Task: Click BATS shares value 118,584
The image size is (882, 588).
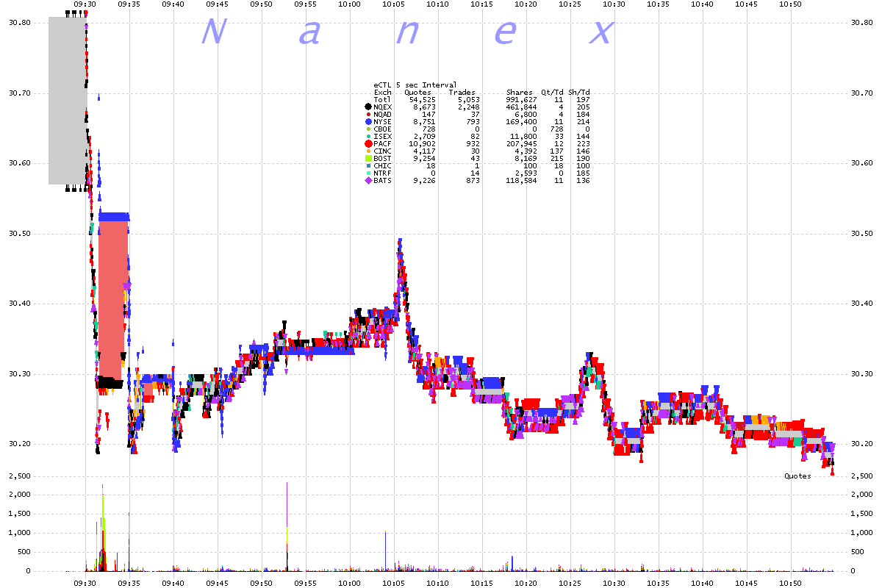Action: [521, 180]
